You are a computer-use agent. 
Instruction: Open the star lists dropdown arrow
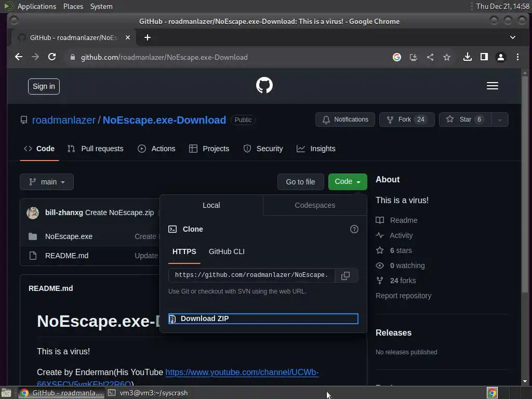pos(499,120)
